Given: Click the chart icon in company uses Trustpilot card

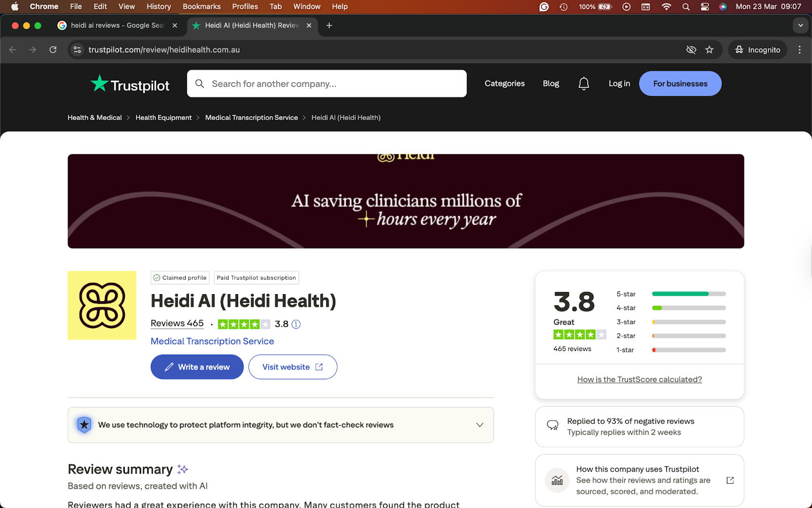Looking at the screenshot, I should coord(557,480).
